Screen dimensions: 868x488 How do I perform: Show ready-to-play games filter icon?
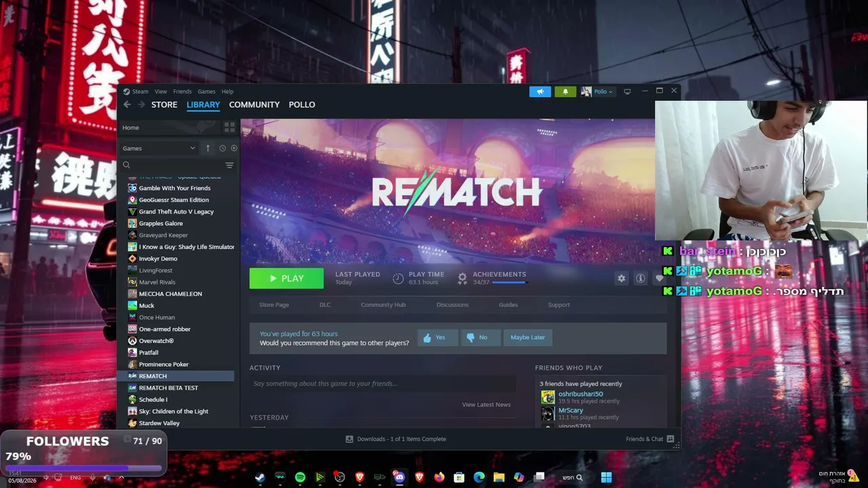click(x=234, y=148)
